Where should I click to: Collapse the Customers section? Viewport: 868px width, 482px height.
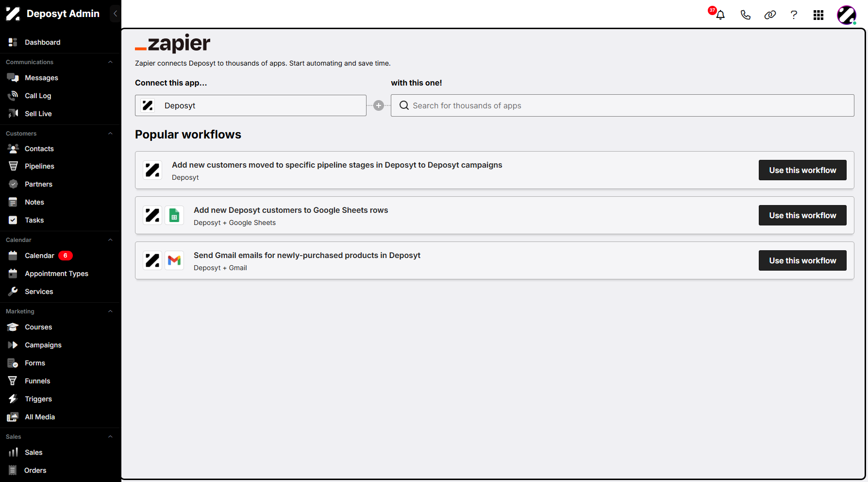click(110, 134)
